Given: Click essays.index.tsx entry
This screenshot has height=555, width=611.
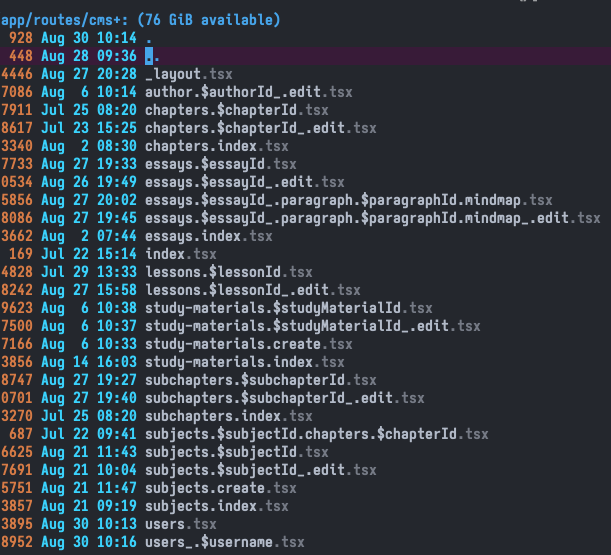Looking at the screenshot, I should pos(208,236).
